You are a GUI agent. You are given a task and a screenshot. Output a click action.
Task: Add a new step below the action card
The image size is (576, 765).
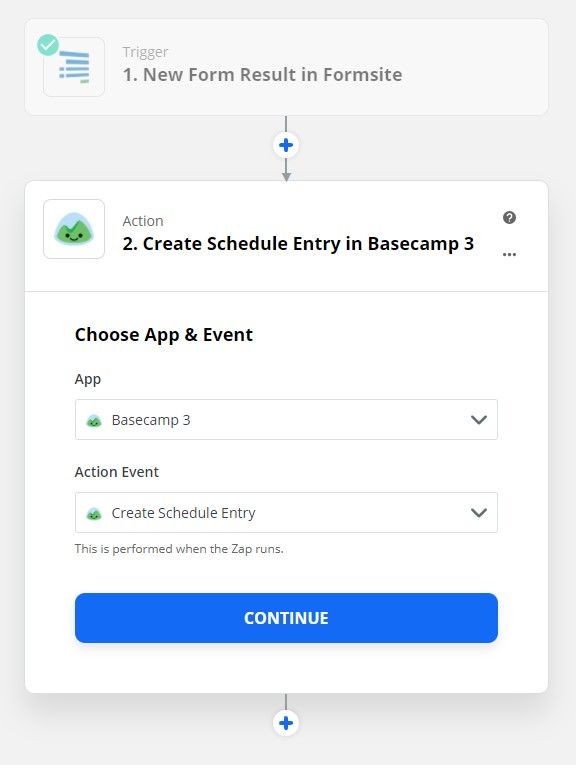pos(286,723)
